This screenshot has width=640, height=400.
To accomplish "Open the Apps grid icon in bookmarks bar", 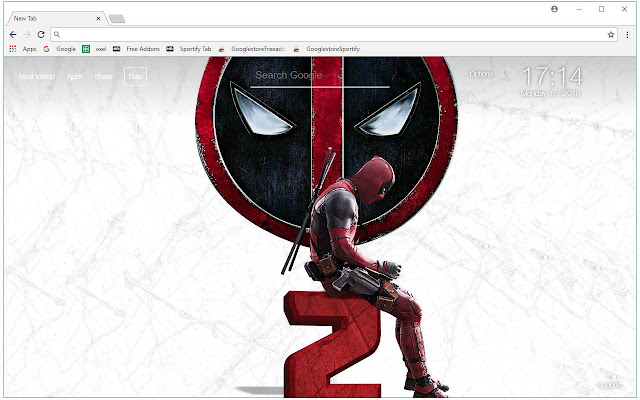I will point(13,49).
